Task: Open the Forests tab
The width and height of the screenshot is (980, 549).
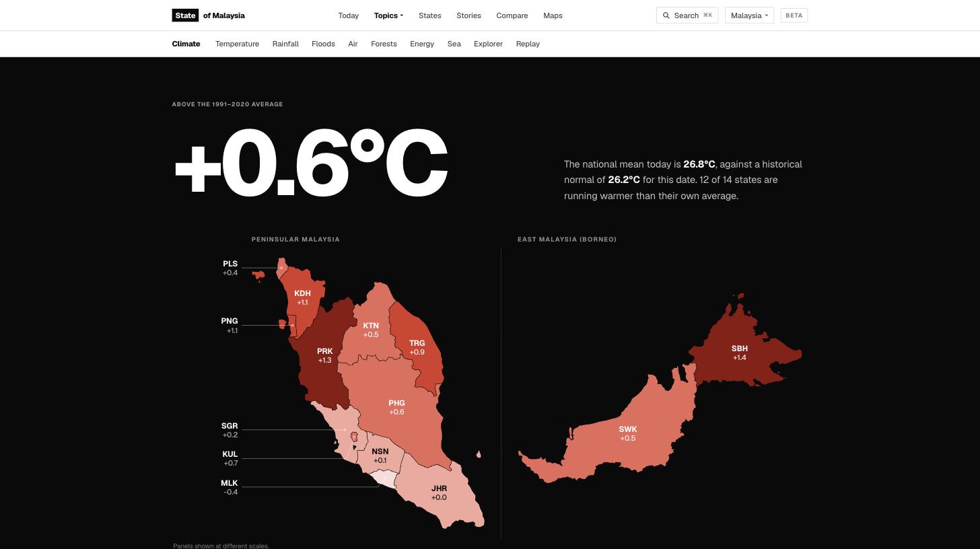Action: (x=384, y=44)
